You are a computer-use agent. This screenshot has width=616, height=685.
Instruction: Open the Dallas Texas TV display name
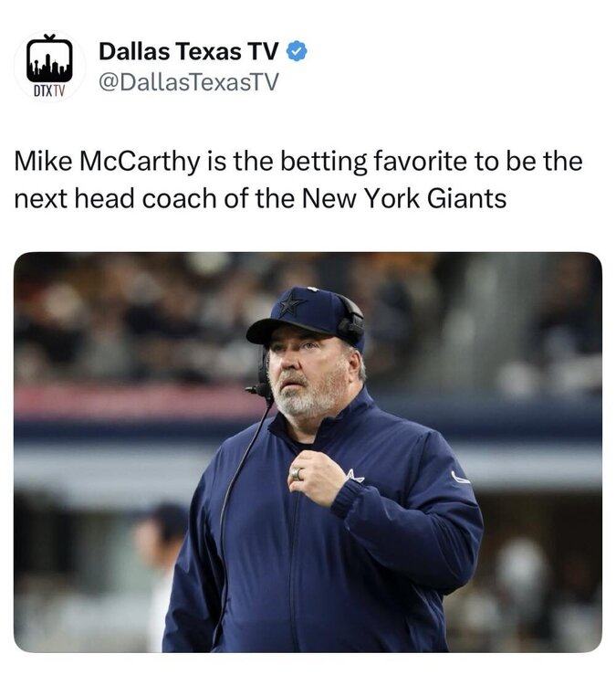point(188,51)
